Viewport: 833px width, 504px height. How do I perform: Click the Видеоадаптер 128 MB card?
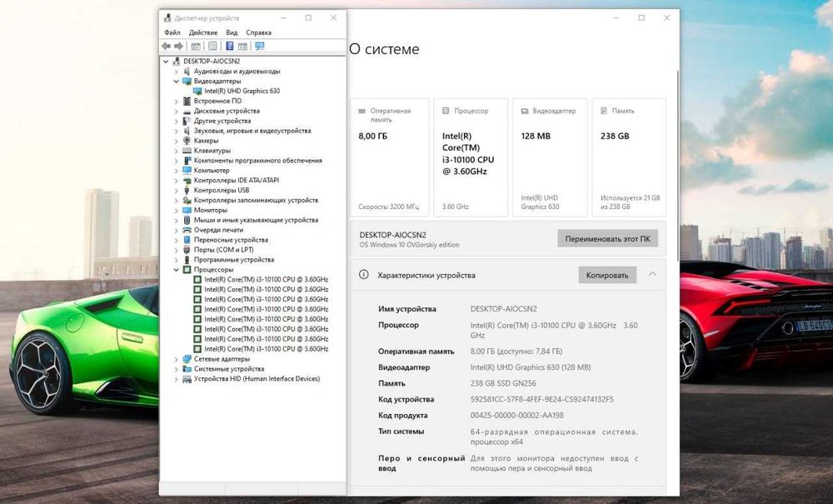click(x=550, y=157)
